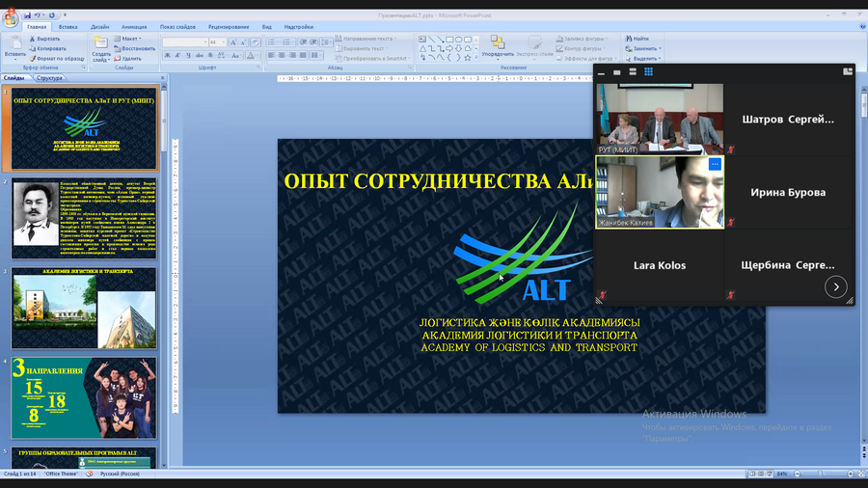The image size is (868, 488).
Task: Expand Выделить select dropdown
Action: 643,59
